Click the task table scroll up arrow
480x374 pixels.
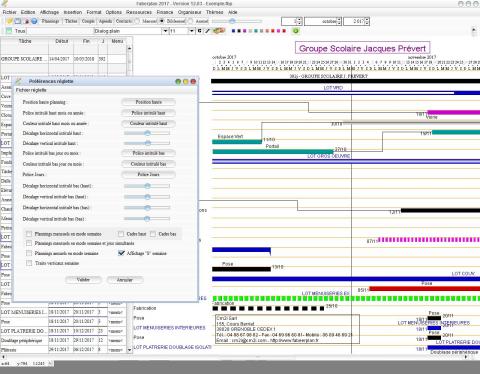point(129,48)
